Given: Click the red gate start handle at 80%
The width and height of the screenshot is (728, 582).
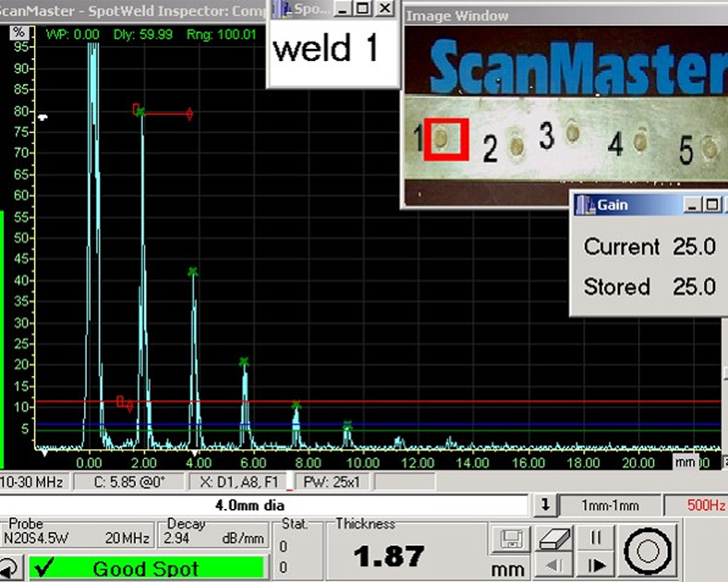Looking at the screenshot, I should coord(136,110).
